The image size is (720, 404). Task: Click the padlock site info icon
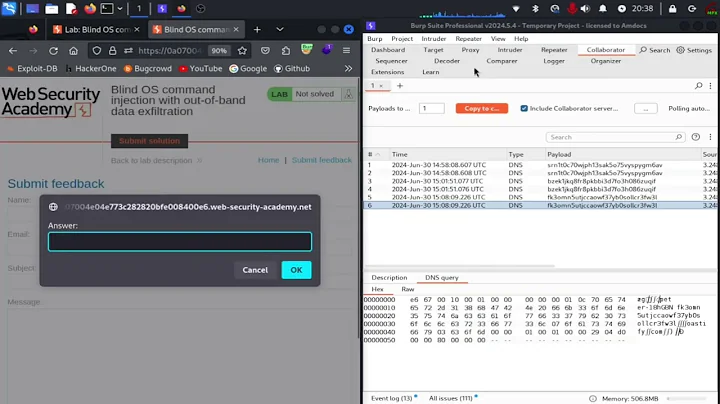[112, 50]
